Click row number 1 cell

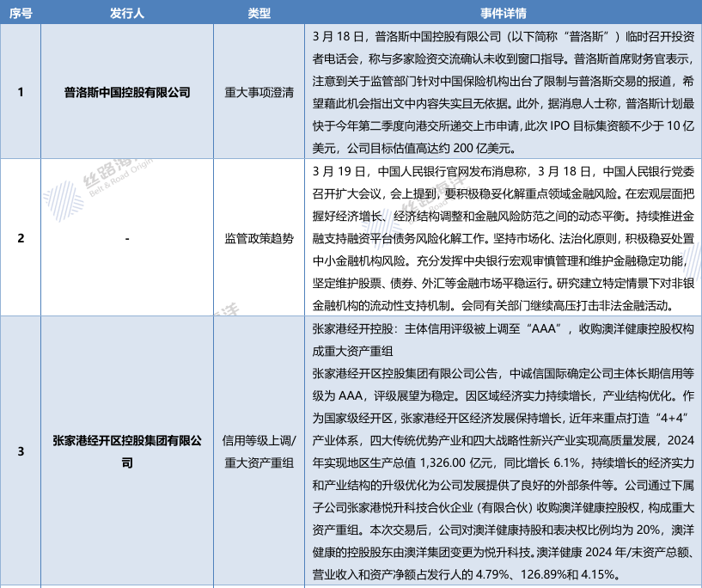point(21,91)
